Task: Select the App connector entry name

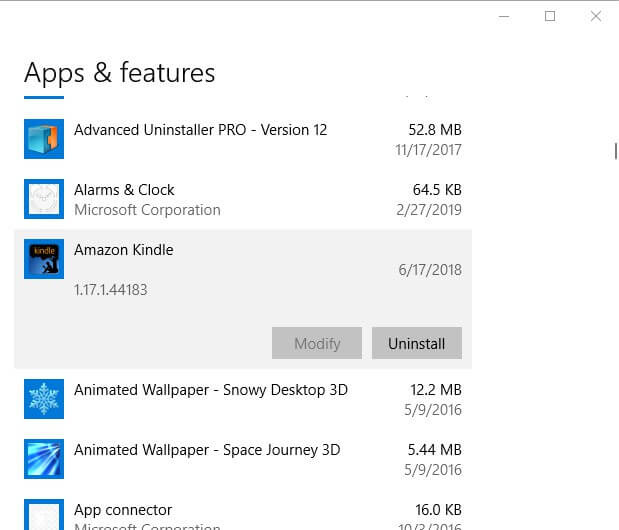Action: pyautogui.click(x=123, y=510)
